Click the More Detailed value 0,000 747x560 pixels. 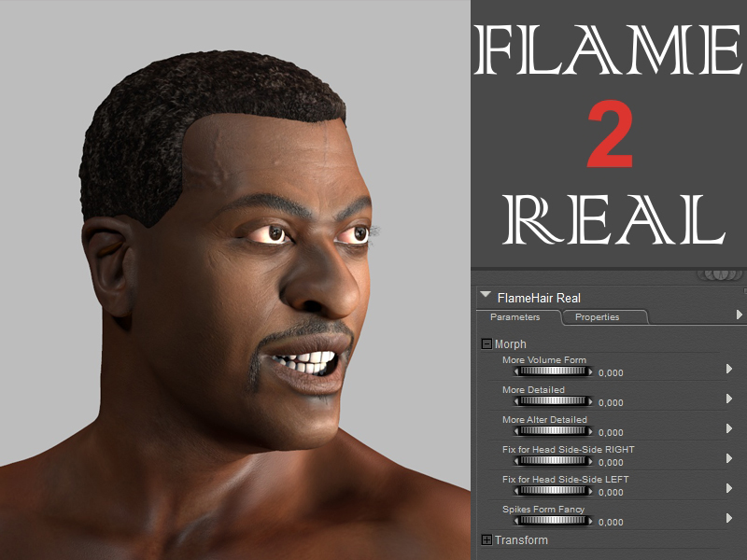tap(611, 403)
